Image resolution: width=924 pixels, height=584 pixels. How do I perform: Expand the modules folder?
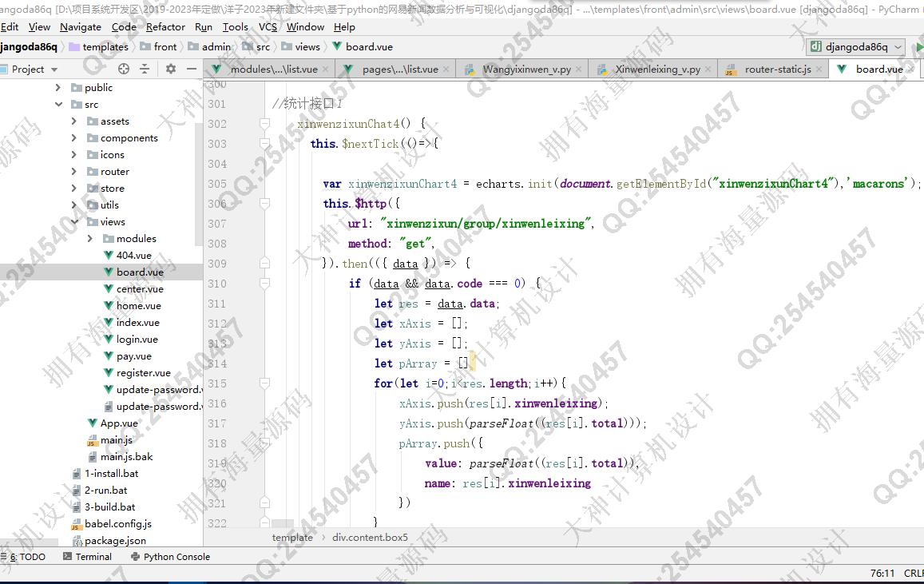click(x=89, y=239)
